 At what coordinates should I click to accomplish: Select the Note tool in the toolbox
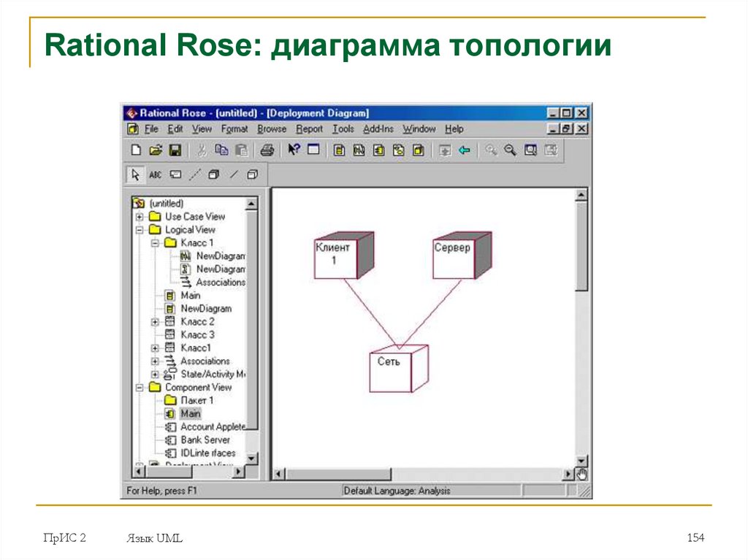tap(175, 174)
